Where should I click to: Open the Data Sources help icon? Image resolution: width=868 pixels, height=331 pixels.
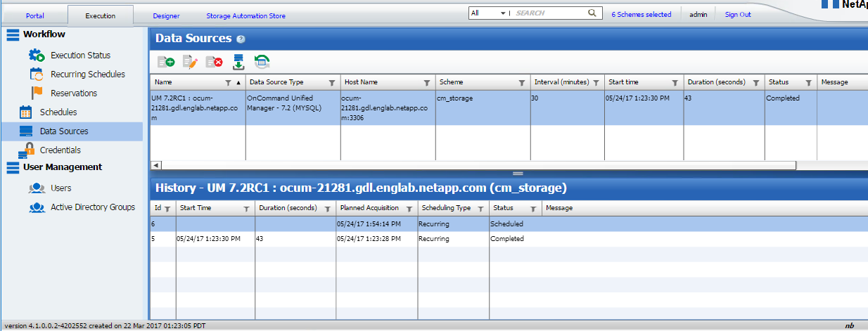241,39
